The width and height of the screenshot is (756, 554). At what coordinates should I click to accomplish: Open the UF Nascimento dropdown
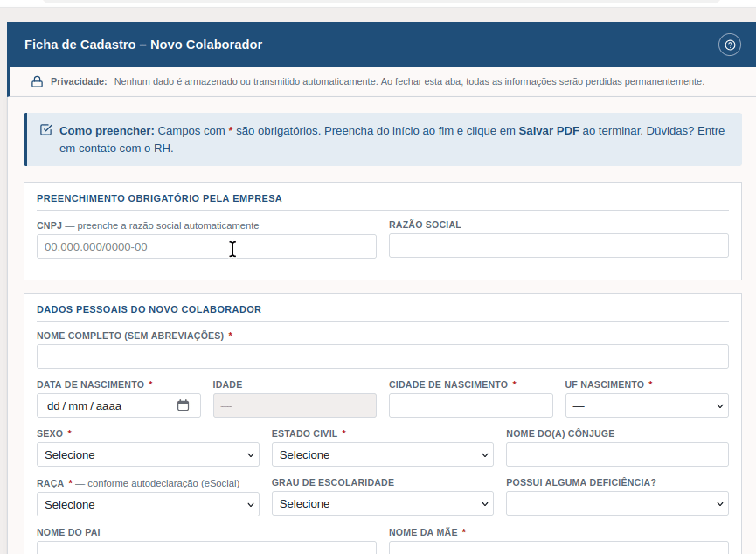pyautogui.click(x=647, y=405)
